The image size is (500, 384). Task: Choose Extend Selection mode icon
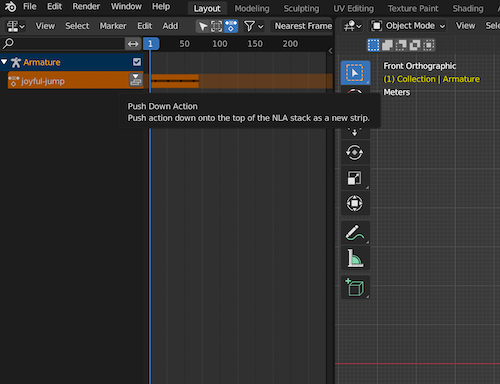pyautogui.click(x=387, y=45)
